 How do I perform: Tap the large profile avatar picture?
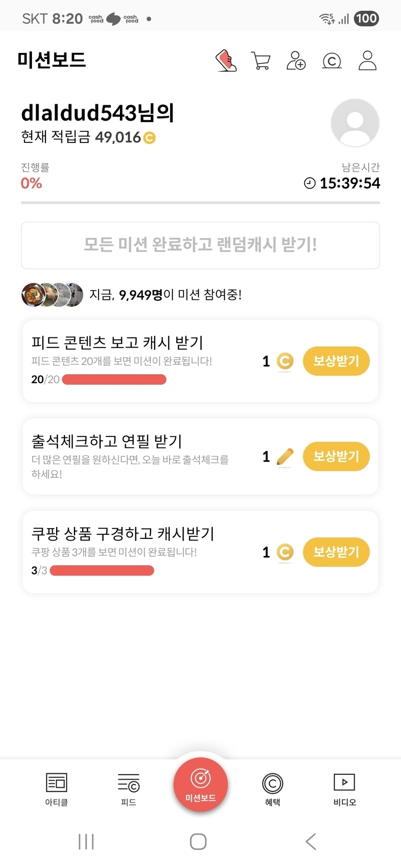355,123
